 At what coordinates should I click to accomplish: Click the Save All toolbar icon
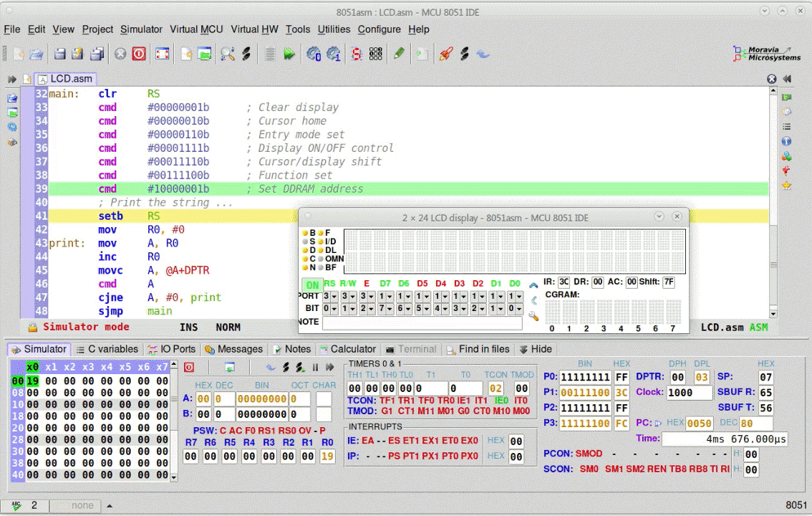coord(97,54)
